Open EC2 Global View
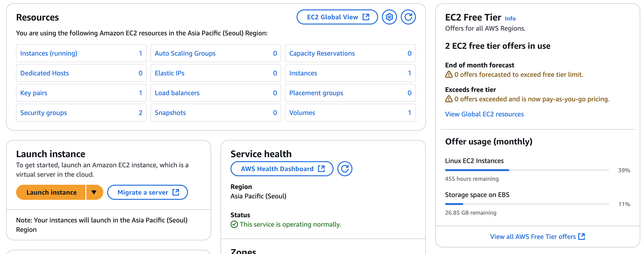The image size is (644, 254). (x=337, y=17)
